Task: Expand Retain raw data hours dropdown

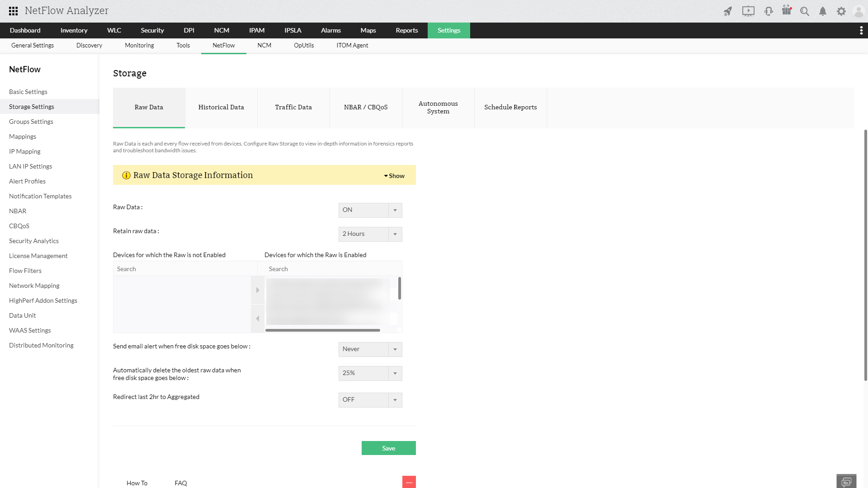Action: tap(370, 234)
